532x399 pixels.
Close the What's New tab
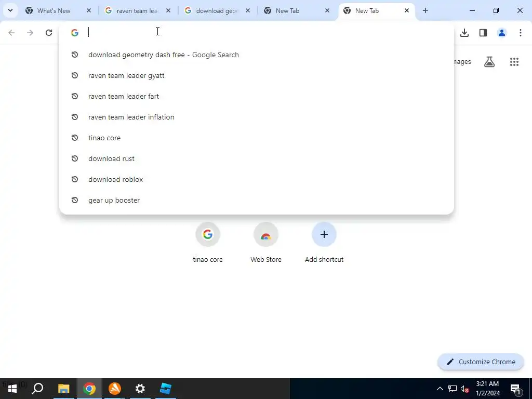tap(89, 11)
